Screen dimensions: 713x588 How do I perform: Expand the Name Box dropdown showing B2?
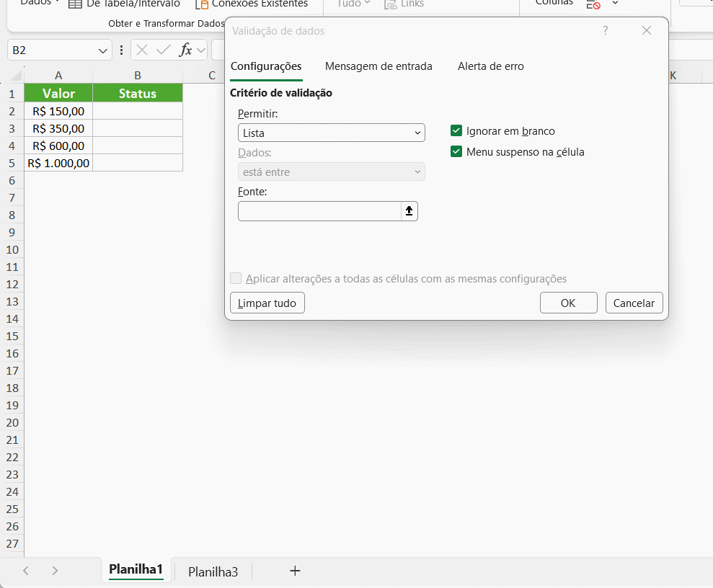pos(100,50)
